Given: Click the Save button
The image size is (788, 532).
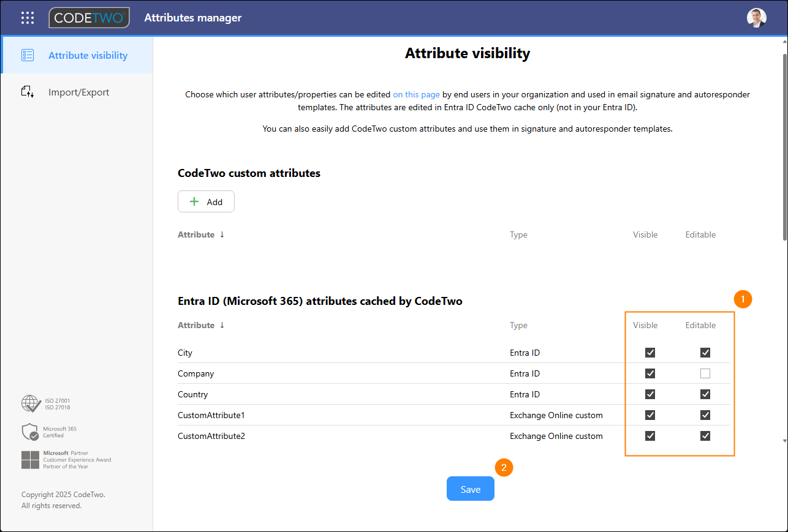Looking at the screenshot, I should [470, 489].
